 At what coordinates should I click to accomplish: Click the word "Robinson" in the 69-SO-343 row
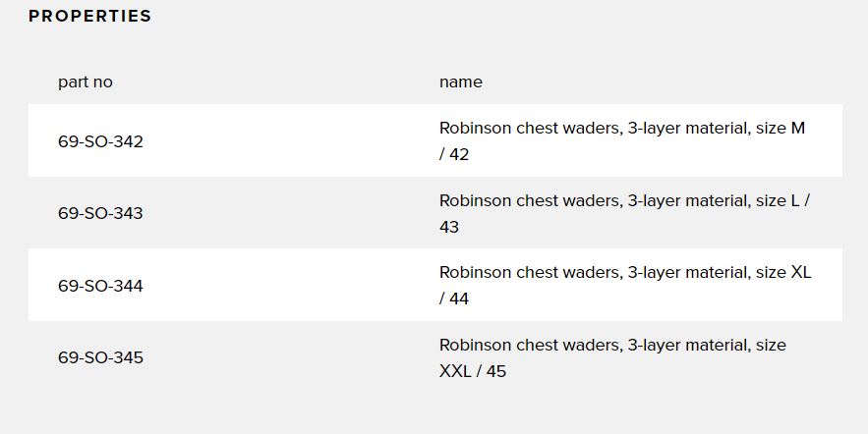pos(476,200)
